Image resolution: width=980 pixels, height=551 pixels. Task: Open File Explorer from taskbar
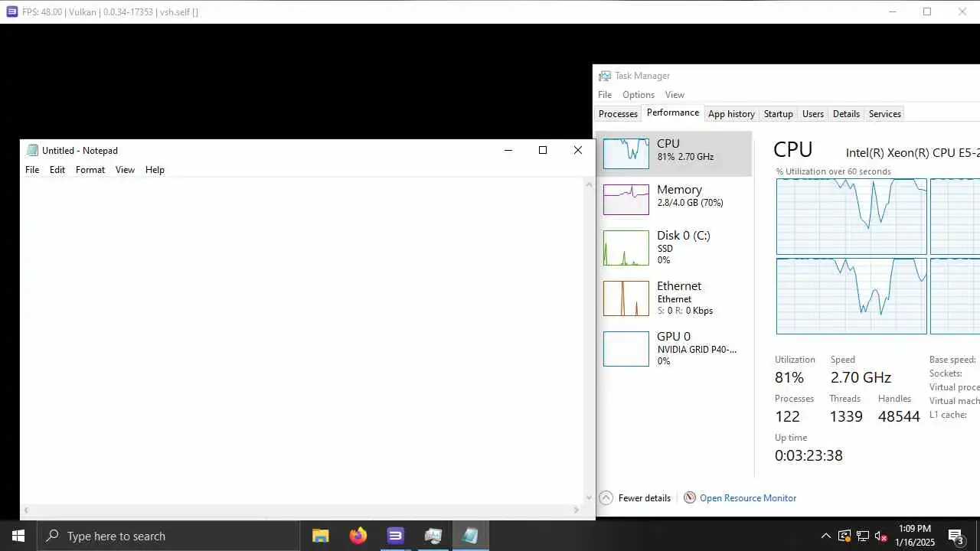coord(320,536)
